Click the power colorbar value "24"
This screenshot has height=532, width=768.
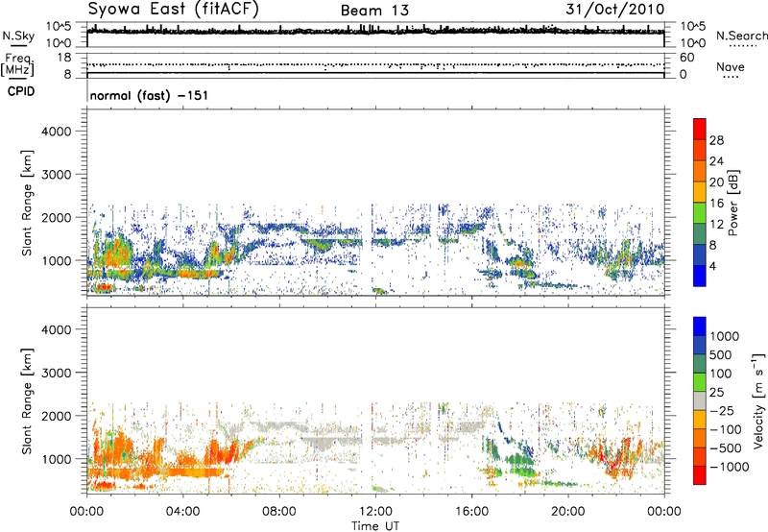[x=716, y=161]
